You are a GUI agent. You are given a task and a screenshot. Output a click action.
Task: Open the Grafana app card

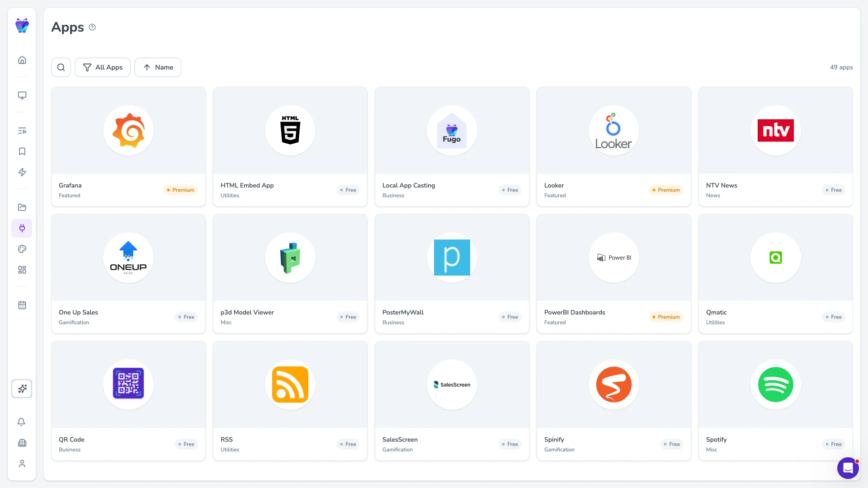point(128,147)
